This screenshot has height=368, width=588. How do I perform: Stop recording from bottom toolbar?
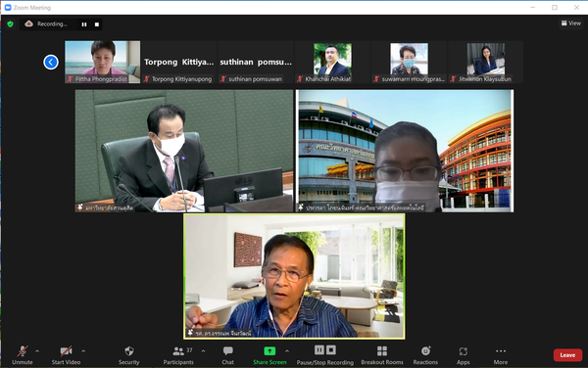click(331, 349)
